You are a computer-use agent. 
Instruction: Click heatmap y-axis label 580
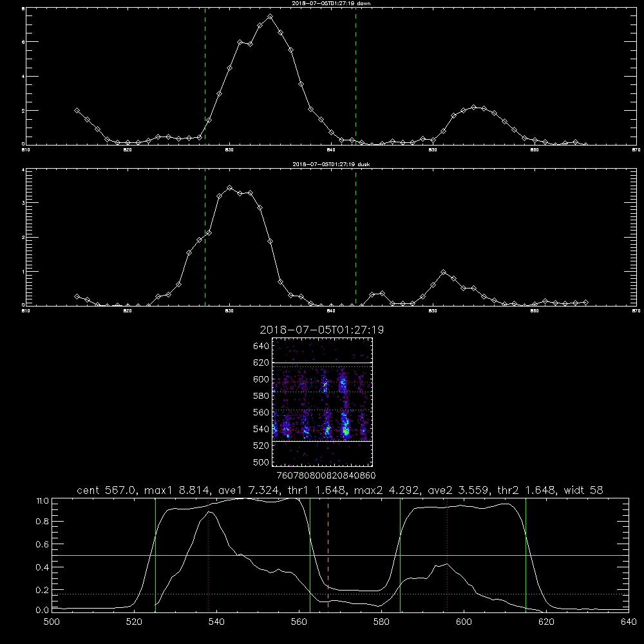[261, 396]
